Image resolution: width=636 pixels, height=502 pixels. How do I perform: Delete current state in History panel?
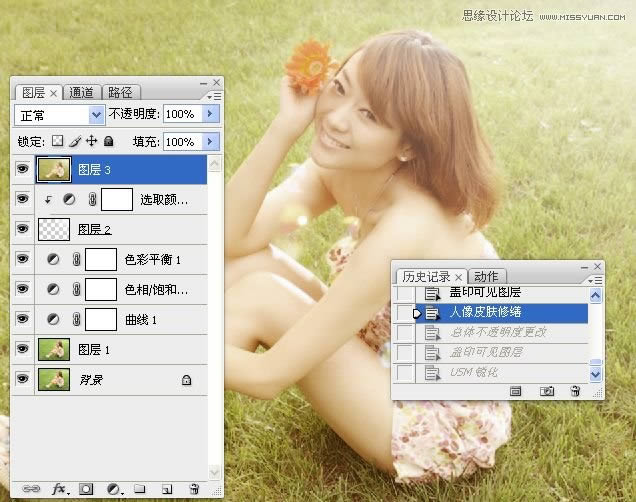(x=575, y=392)
